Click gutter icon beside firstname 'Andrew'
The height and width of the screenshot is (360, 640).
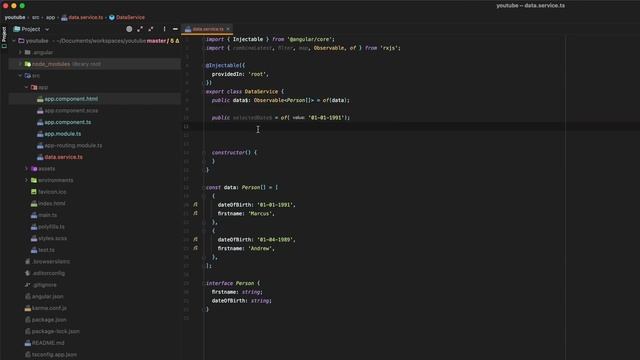196,248
